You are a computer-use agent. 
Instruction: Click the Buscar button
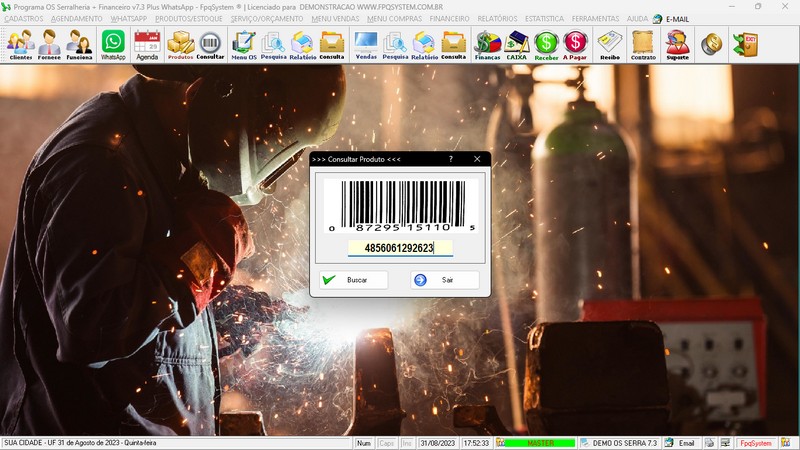coord(353,280)
